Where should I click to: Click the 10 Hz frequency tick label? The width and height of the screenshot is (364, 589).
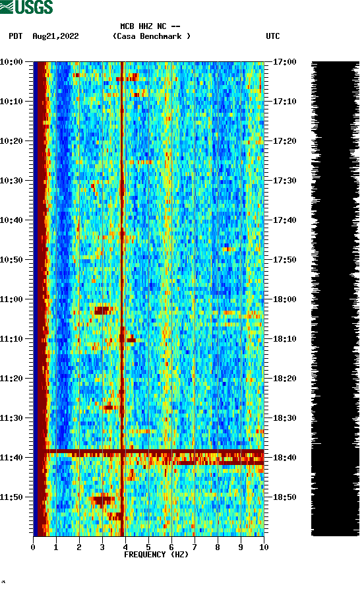[x=264, y=547]
